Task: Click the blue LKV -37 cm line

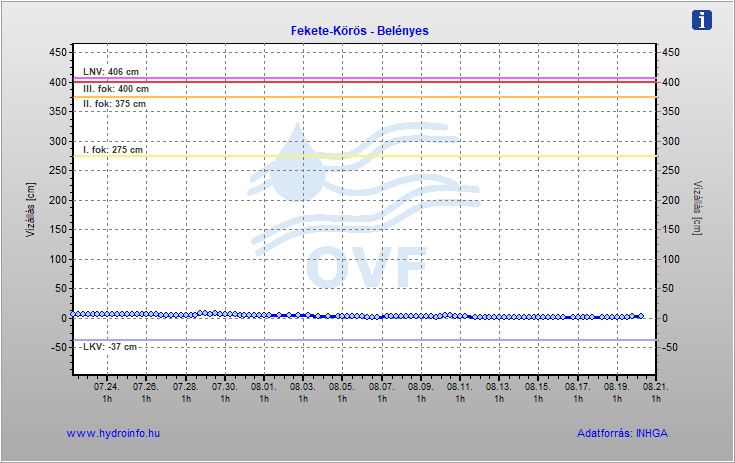Action: pyautogui.click(x=365, y=340)
